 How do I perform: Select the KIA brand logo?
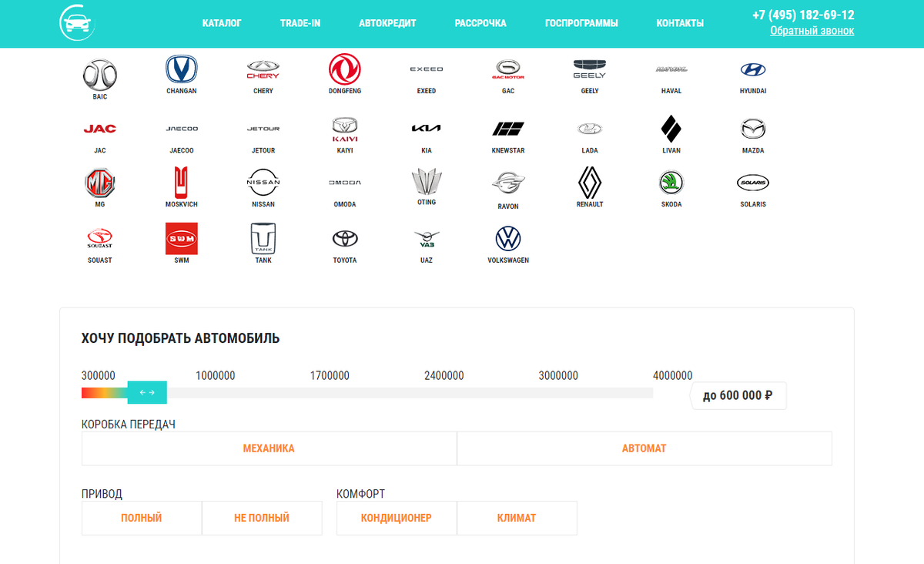(427, 129)
